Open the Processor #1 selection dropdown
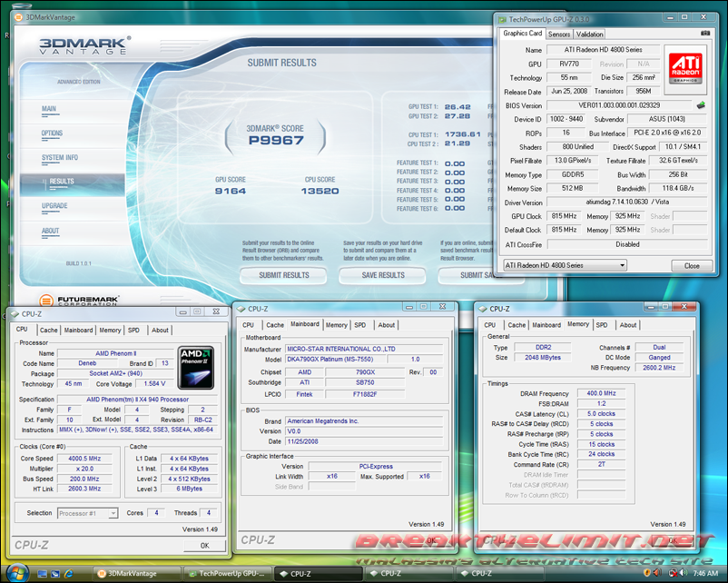 87,513
